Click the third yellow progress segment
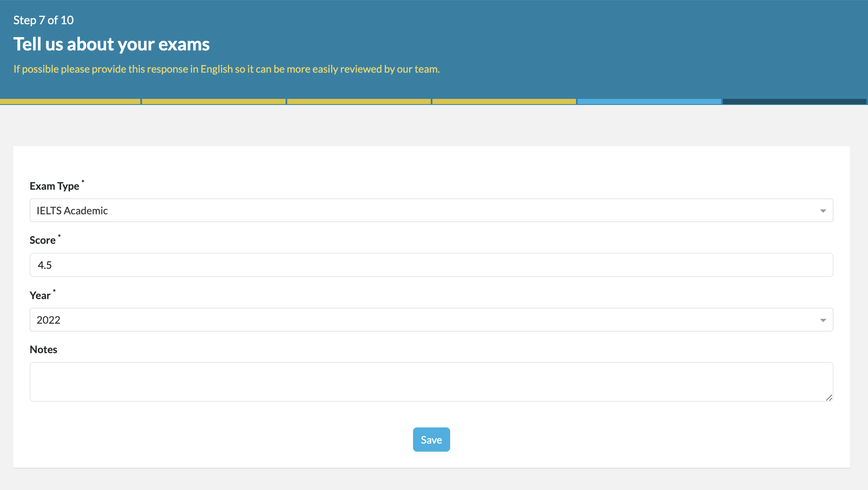The height and width of the screenshot is (490, 868). [359, 102]
